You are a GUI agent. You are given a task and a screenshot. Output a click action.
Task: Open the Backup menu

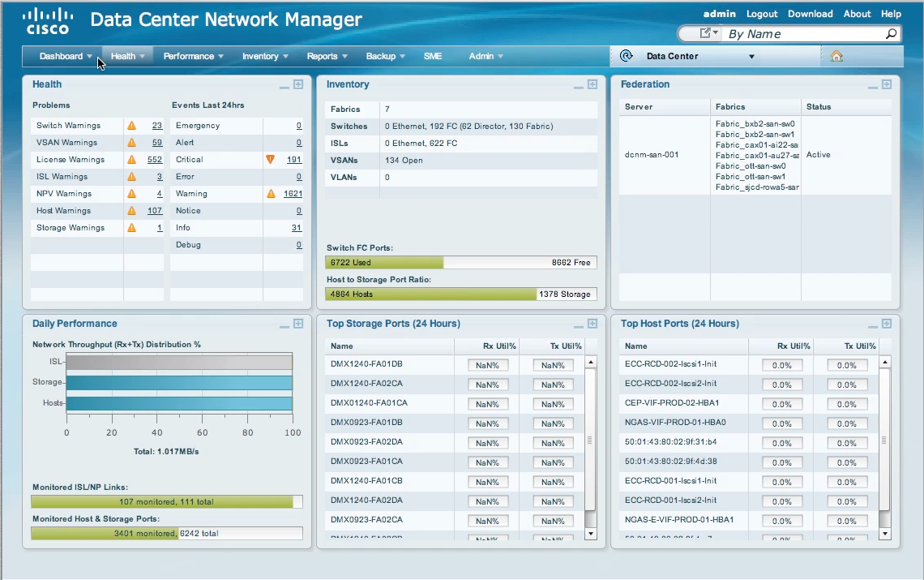click(x=385, y=56)
